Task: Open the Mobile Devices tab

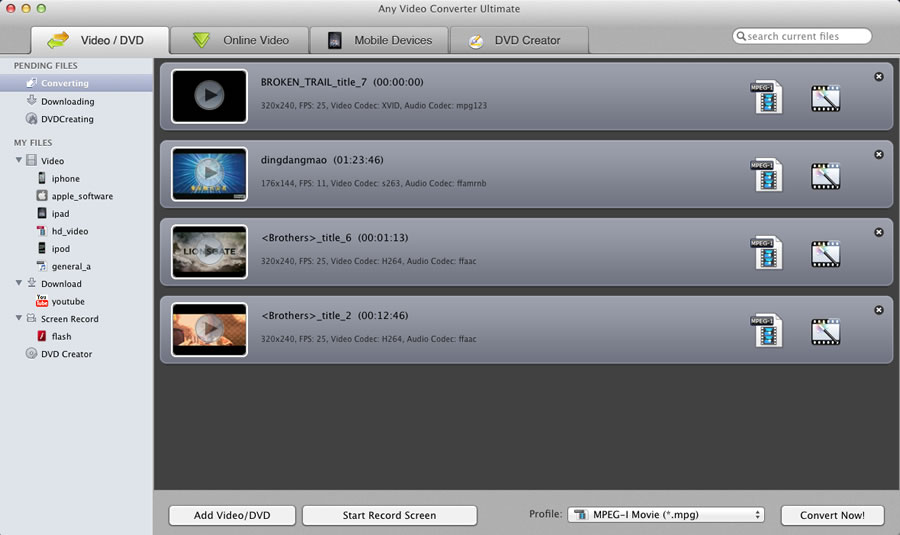Action: click(x=379, y=40)
